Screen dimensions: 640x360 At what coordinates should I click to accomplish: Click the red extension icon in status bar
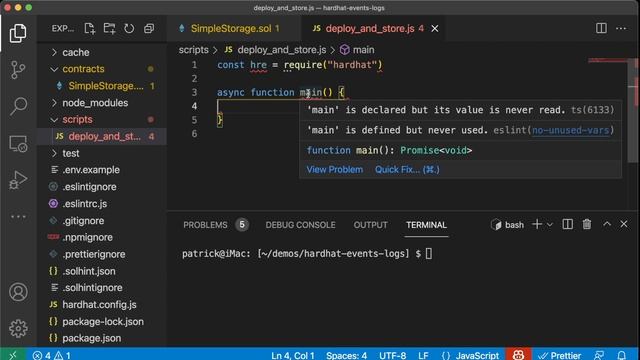click(x=518, y=355)
